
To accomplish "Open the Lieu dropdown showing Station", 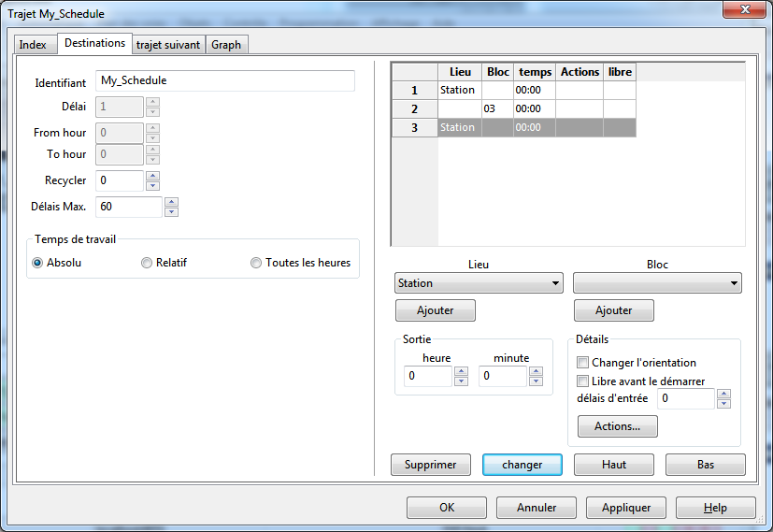I will (479, 283).
